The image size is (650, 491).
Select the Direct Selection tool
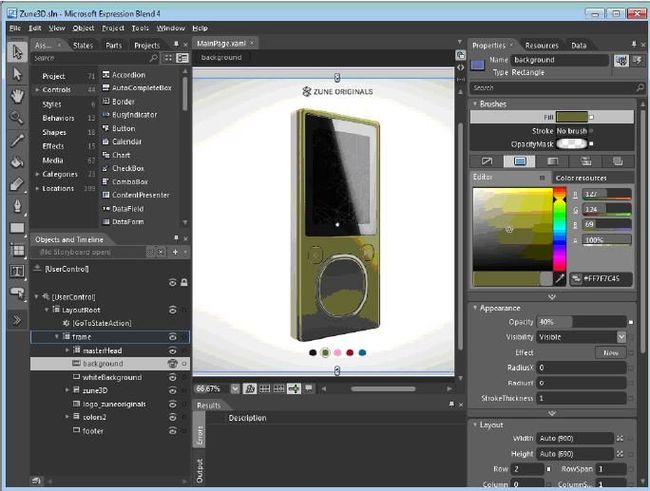[x=17, y=75]
